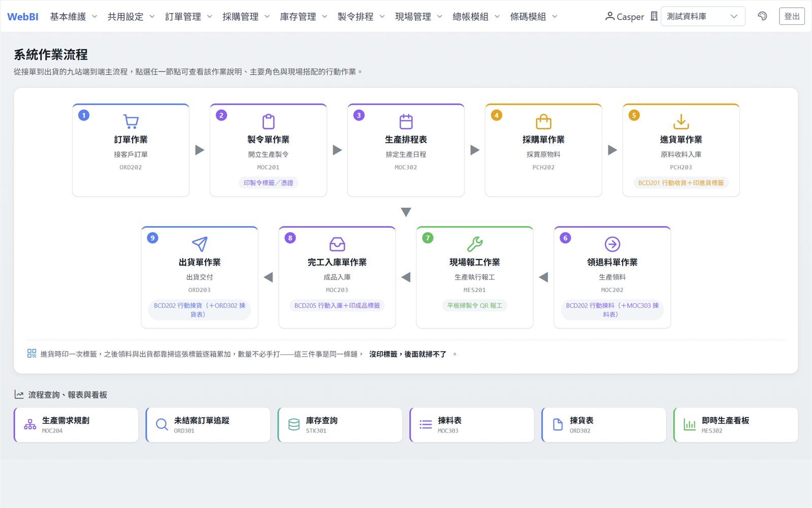
Task: Click the calendar icon in 生產排程表
Action: tap(406, 122)
